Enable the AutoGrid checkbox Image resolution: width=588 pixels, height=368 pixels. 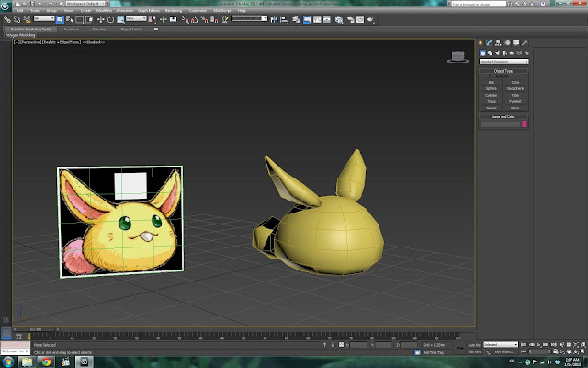pos(492,76)
